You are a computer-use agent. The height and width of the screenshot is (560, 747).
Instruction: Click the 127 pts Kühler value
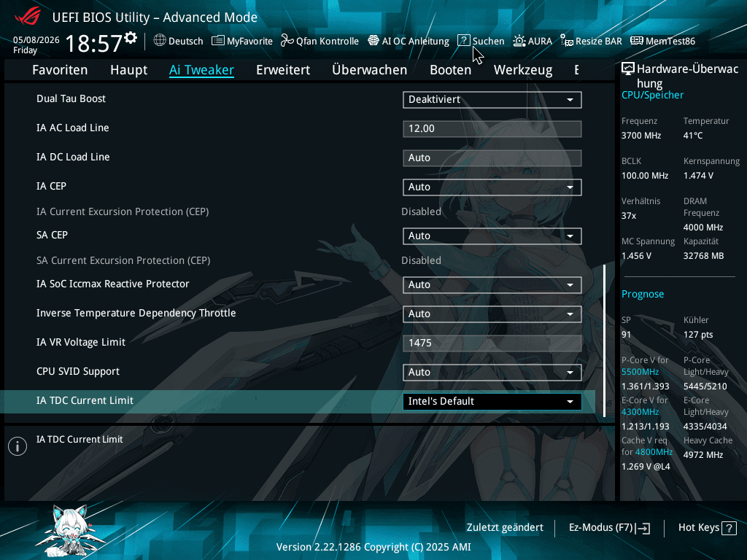tap(698, 335)
